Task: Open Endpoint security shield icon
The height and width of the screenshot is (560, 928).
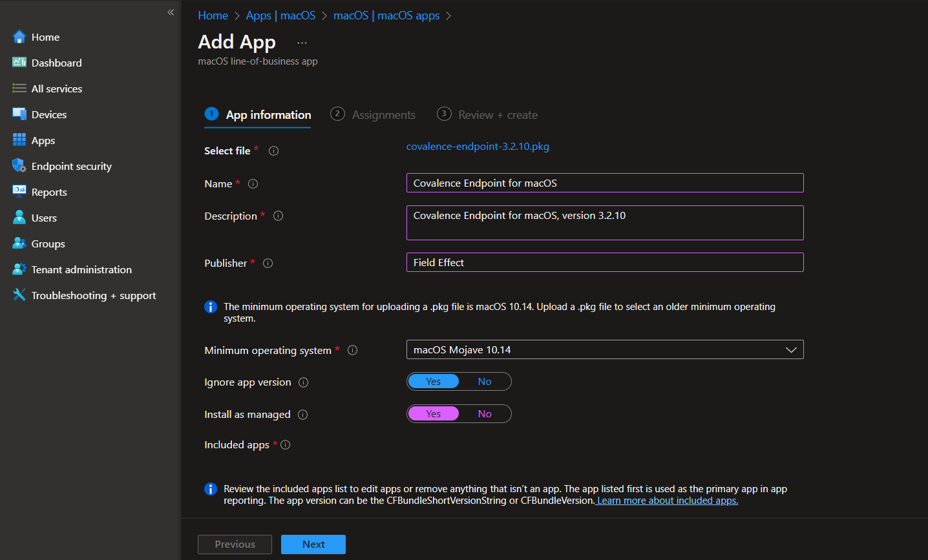Action: click(x=19, y=165)
